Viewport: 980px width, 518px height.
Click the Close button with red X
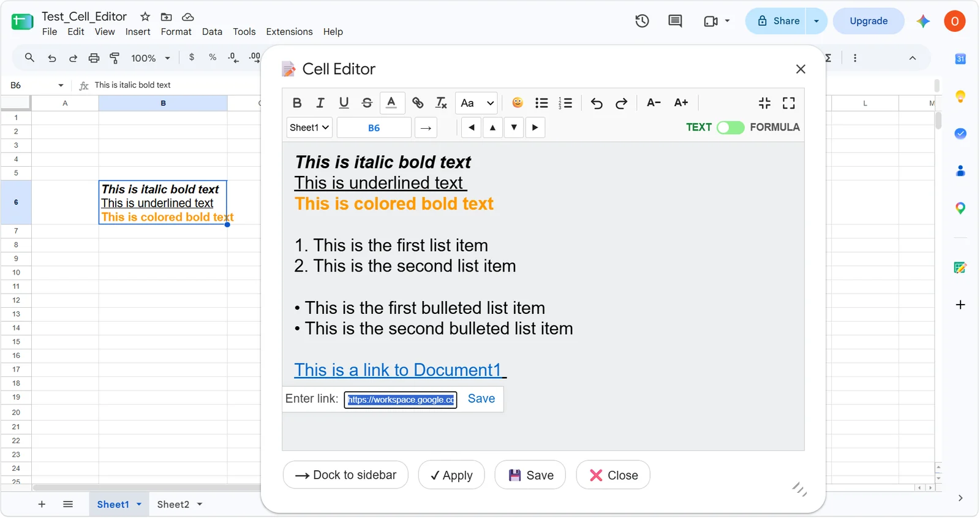point(613,475)
